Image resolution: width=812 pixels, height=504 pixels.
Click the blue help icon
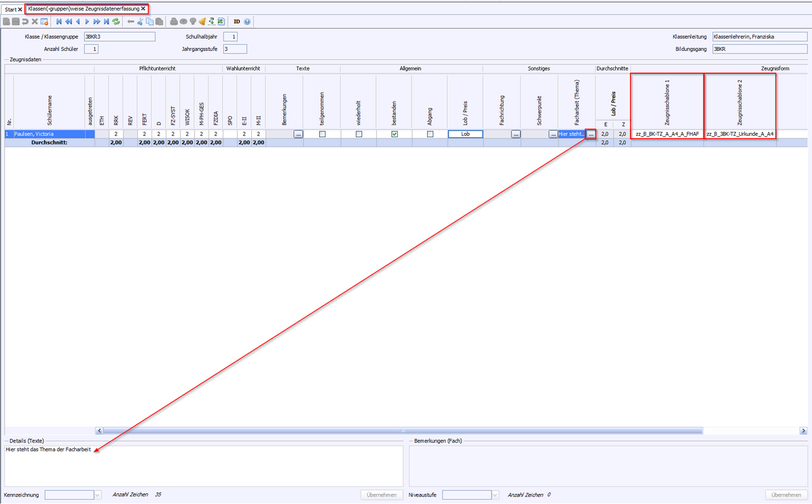point(247,22)
